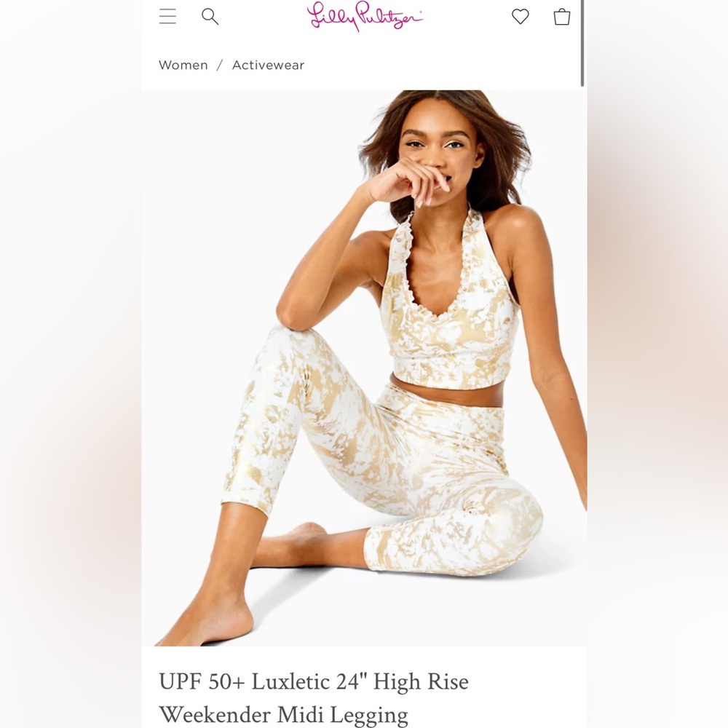Image resolution: width=728 pixels, height=728 pixels.
Task: Open the Activewear breadcrumb category
Action: (268, 65)
